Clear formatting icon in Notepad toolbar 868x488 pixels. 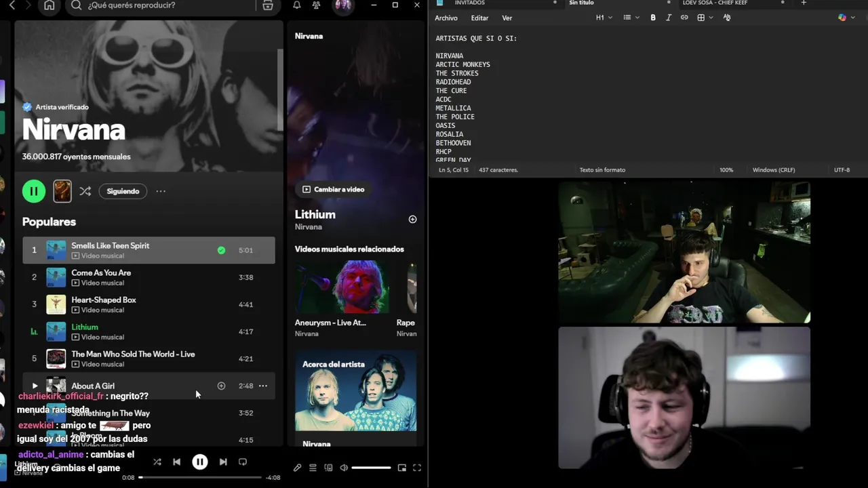click(727, 18)
